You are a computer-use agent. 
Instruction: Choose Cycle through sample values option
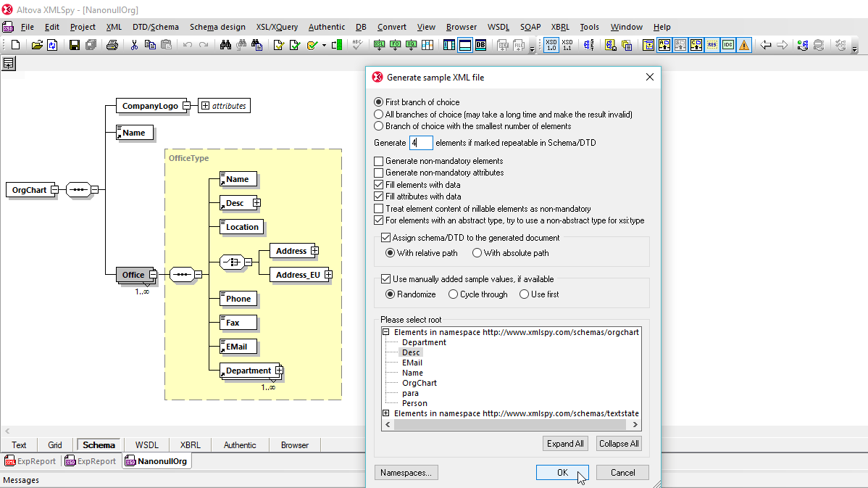454,294
